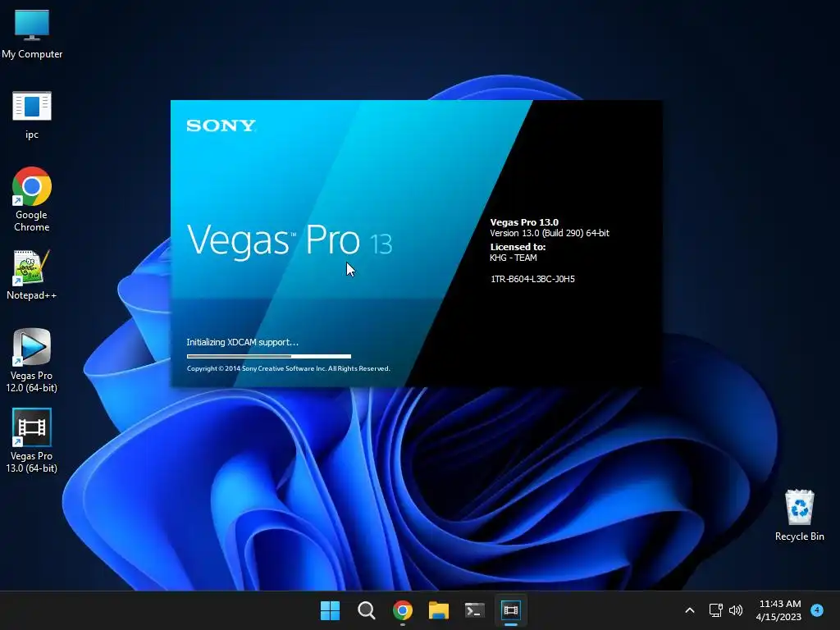Open the terminal taskbar icon

click(475, 610)
